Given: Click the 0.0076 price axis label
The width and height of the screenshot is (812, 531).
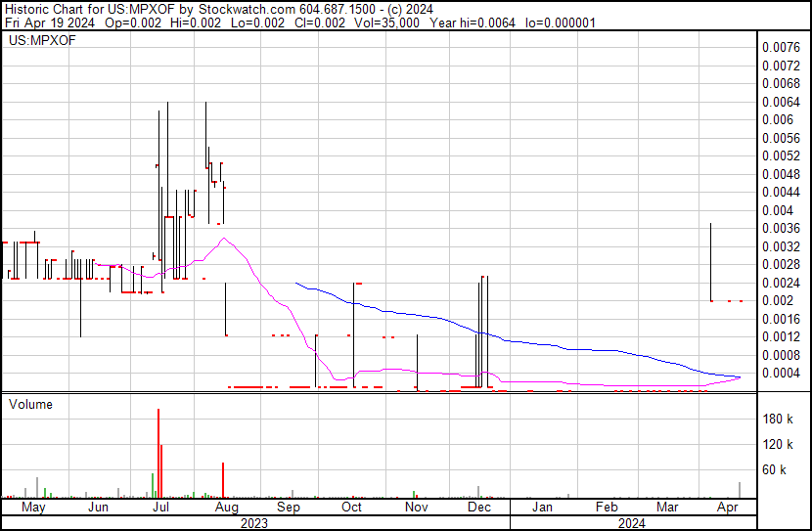Looking at the screenshot, I should pyautogui.click(x=781, y=47).
